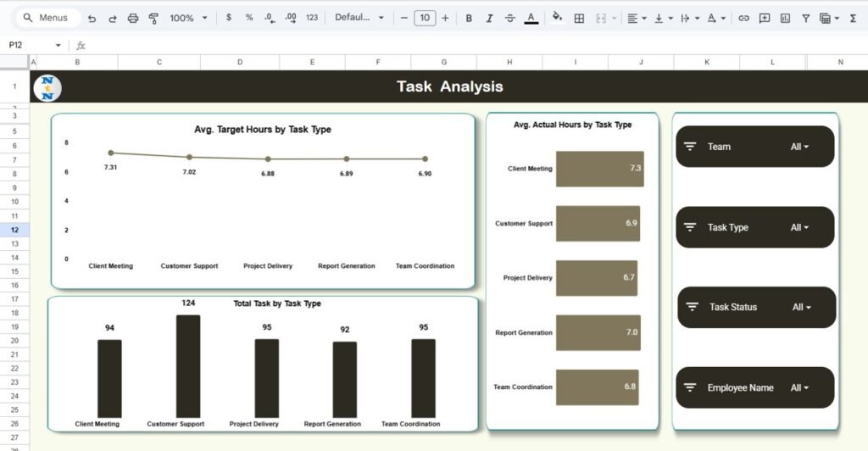The image size is (868, 451).
Task: Insert comment icon
Action: tap(765, 19)
